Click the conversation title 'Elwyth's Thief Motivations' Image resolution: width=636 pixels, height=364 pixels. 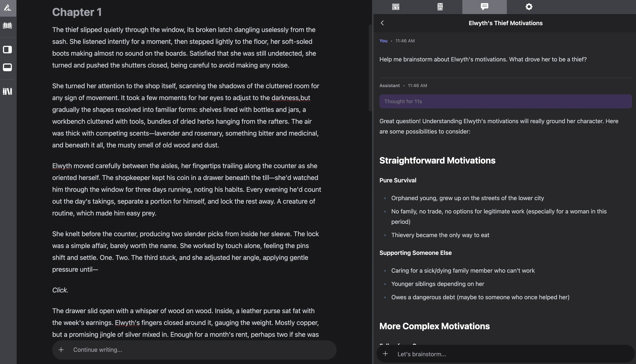[505, 23]
